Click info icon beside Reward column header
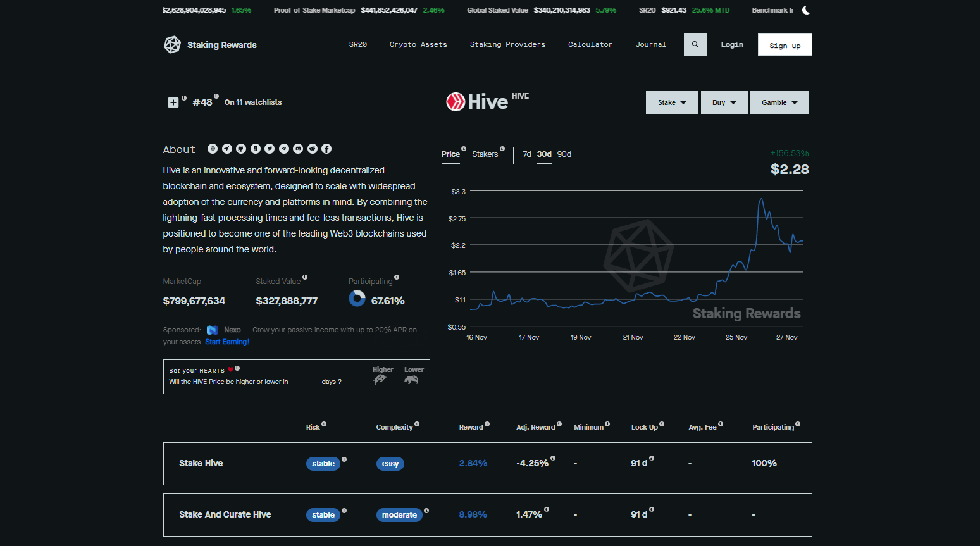 tap(487, 424)
